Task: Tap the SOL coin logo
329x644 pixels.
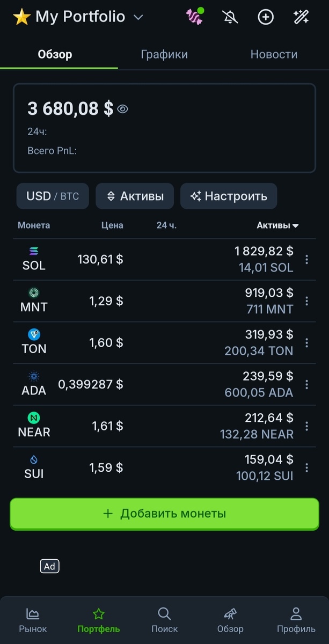Action: [x=33, y=250]
